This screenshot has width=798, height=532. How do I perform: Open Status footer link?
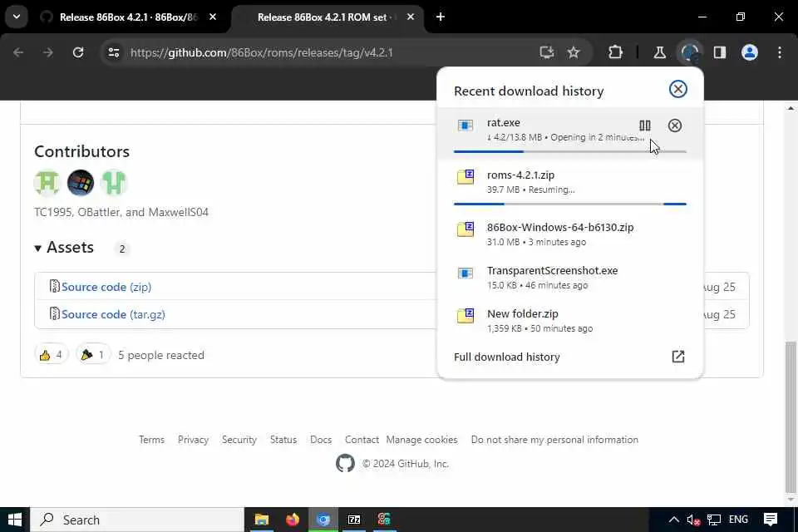283,440
